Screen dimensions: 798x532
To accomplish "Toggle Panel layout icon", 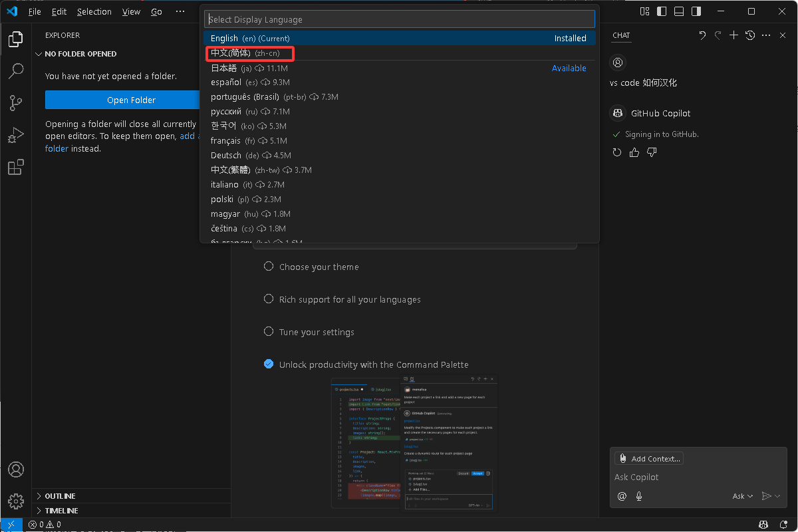I will click(679, 11).
